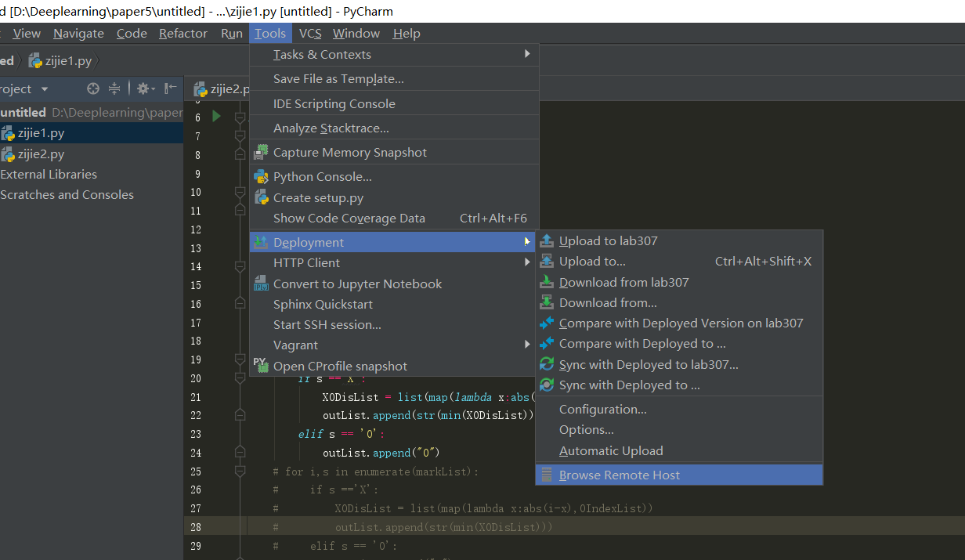Click the Python Console icon

point(261,176)
